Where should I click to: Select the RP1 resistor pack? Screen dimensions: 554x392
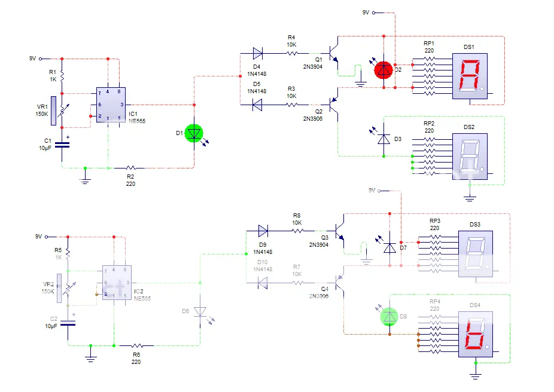tap(430, 76)
